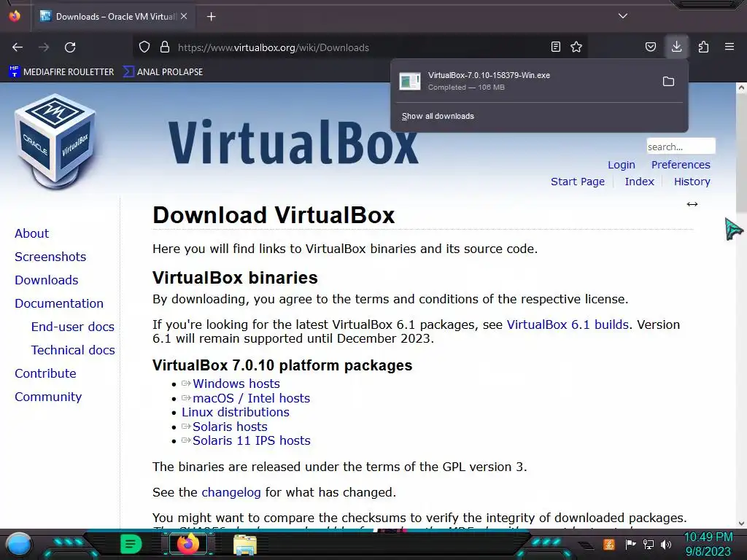Open the second bookmark in bookmarks toolbar
747x560 pixels.
(163, 72)
